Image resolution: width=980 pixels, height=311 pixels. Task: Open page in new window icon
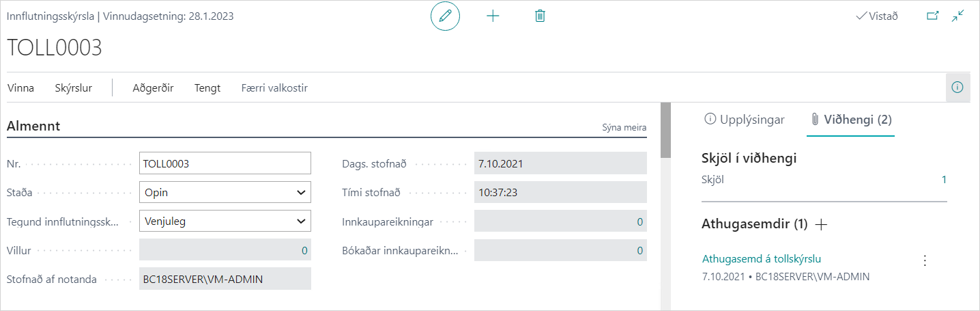point(932,16)
